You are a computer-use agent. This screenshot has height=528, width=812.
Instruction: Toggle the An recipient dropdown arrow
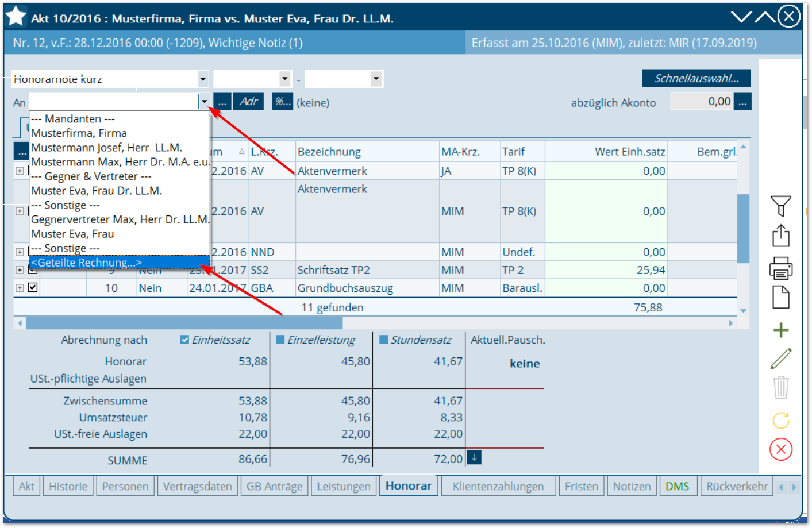pyautogui.click(x=204, y=102)
